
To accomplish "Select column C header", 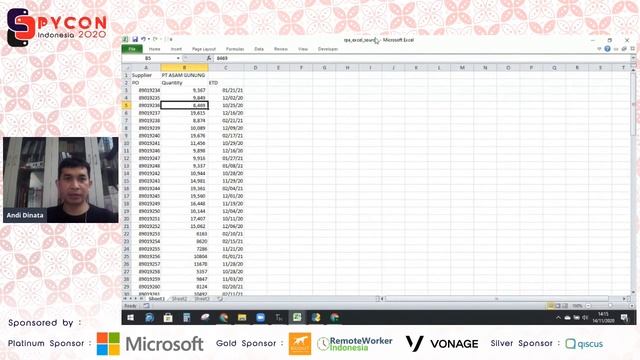I will pyautogui.click(x=226, y=68).
